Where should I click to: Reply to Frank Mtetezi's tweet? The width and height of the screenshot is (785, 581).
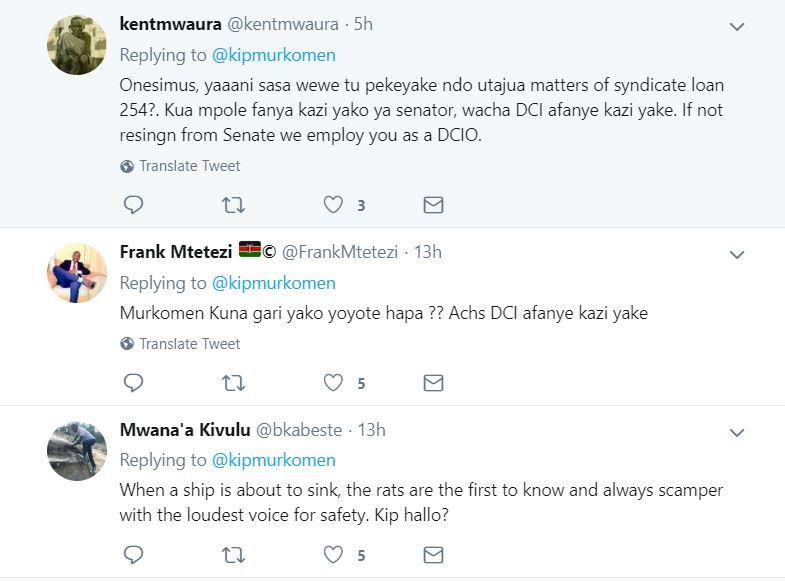pyautogui.click(x=133, y=383)
